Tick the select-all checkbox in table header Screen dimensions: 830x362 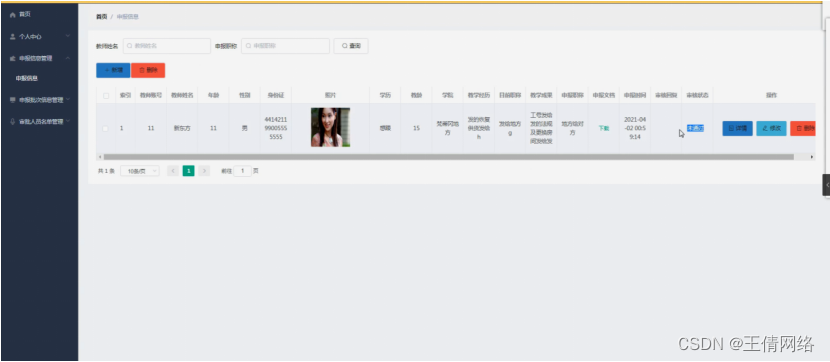[x=106, y=96]
